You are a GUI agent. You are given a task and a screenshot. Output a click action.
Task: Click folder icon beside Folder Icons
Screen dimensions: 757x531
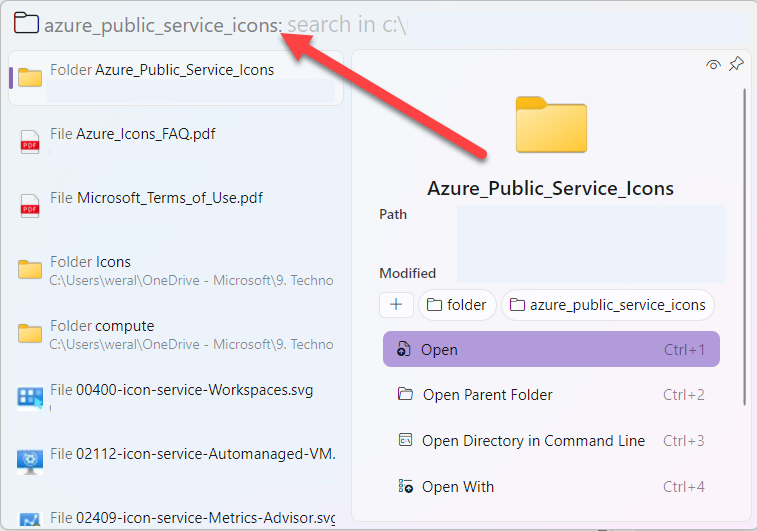(x=30, y=269)
